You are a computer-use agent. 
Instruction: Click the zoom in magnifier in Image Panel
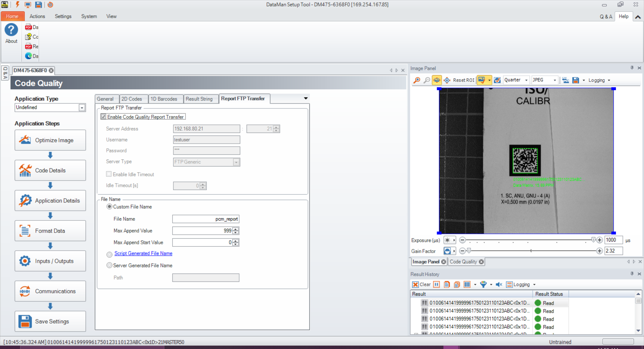pyautogui.click(x=417, y=80)
